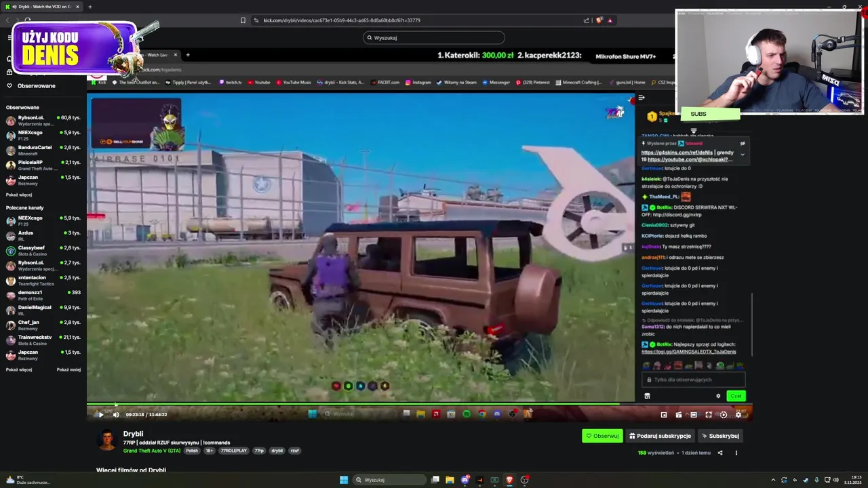Select the rzuf tag
Viewport: 868px width, 488px height.
pyautogui.click(x=294, y=451)
